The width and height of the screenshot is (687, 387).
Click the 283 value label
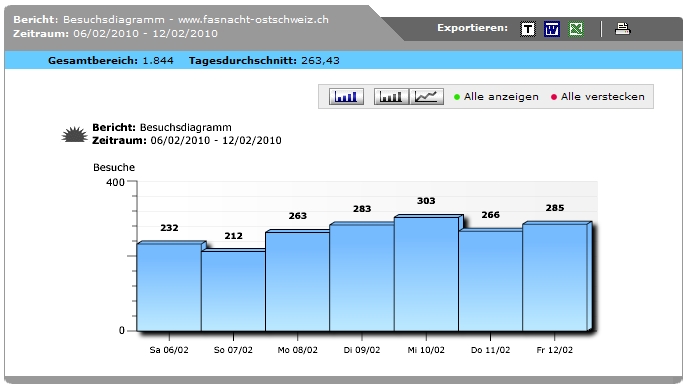tap(362, 209)
